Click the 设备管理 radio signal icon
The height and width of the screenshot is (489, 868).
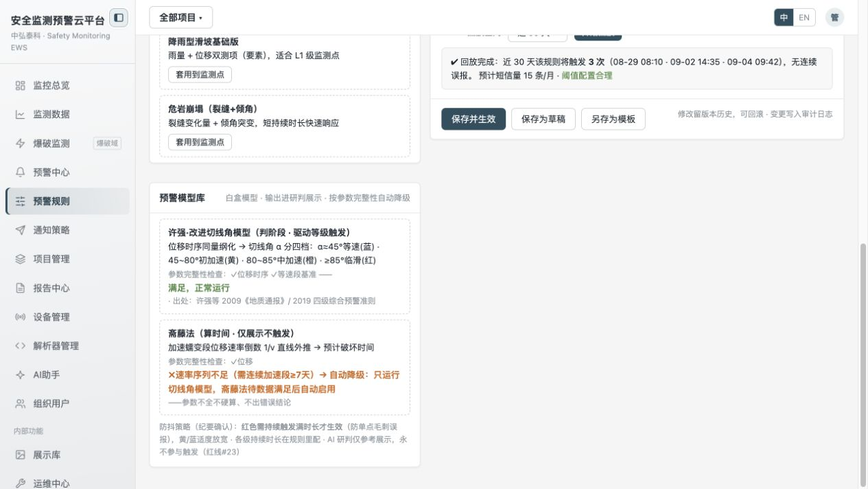click(21, 317)
